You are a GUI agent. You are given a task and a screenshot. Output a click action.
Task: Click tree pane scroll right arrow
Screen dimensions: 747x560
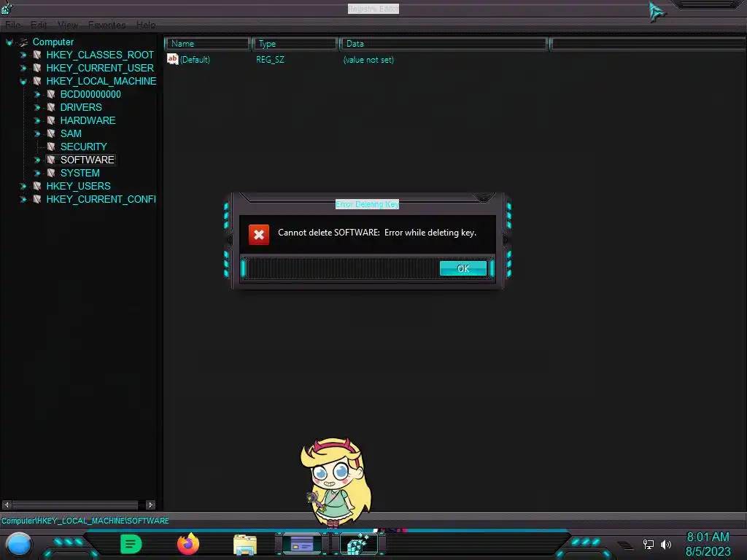[150, 505]
